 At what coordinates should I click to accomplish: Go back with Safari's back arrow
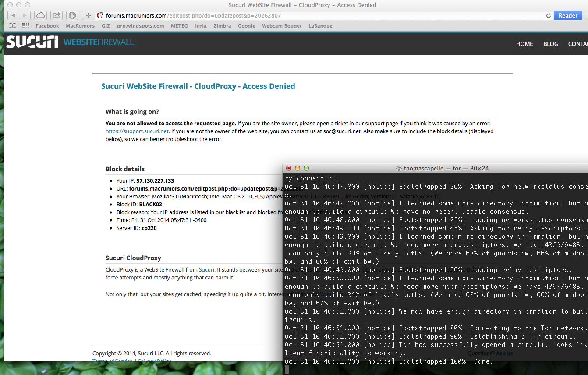click(x=13, y=15)
